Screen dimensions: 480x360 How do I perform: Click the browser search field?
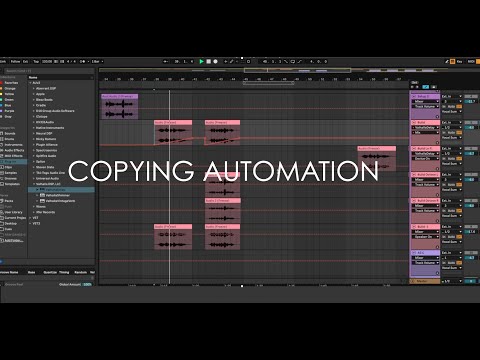[48, 71]
